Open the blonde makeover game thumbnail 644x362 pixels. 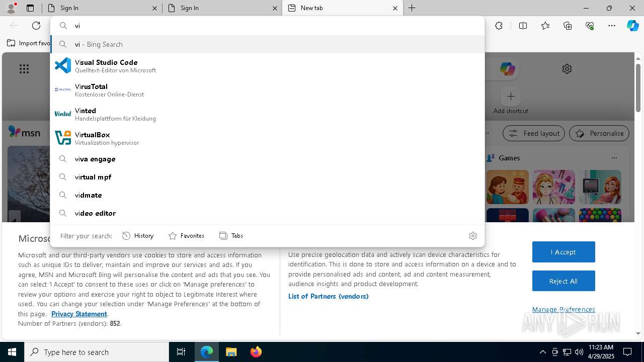click(554, 187)
